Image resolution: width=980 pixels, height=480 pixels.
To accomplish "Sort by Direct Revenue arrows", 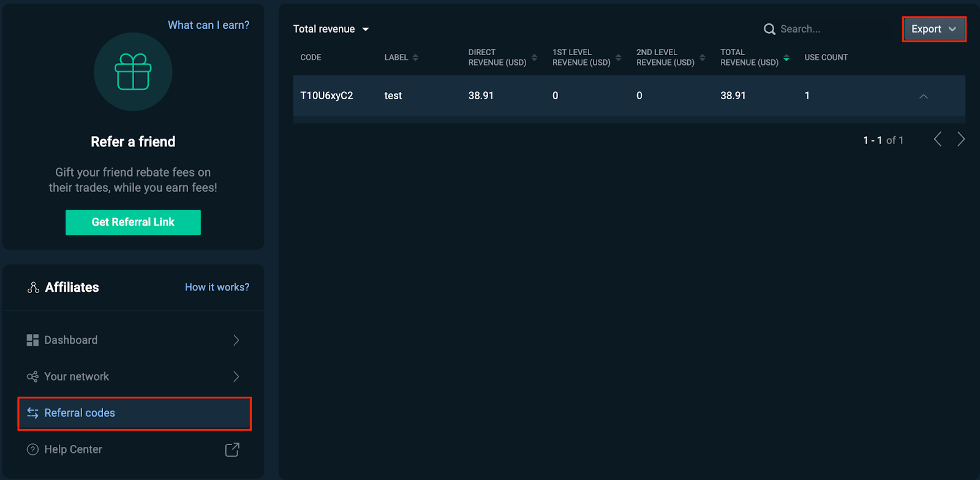I will (534, 58).
